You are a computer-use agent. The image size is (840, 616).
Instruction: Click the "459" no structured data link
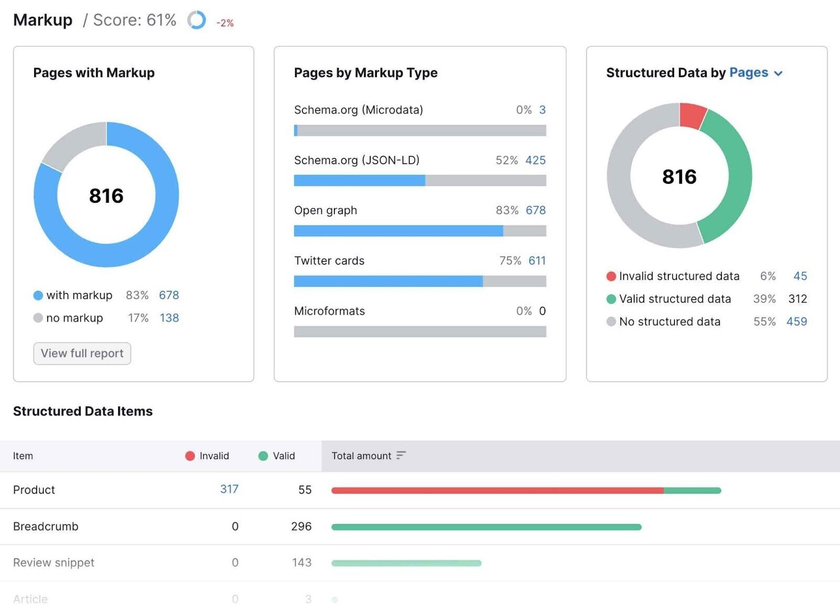coord(797,321)
